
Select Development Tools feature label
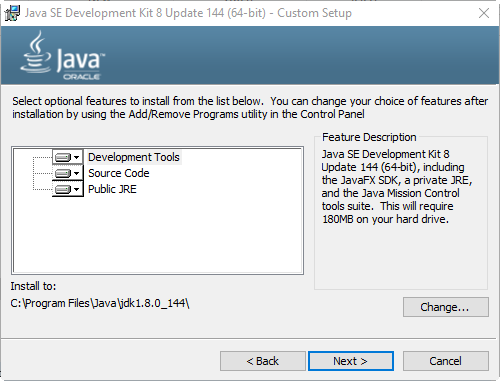coord(134,157)
